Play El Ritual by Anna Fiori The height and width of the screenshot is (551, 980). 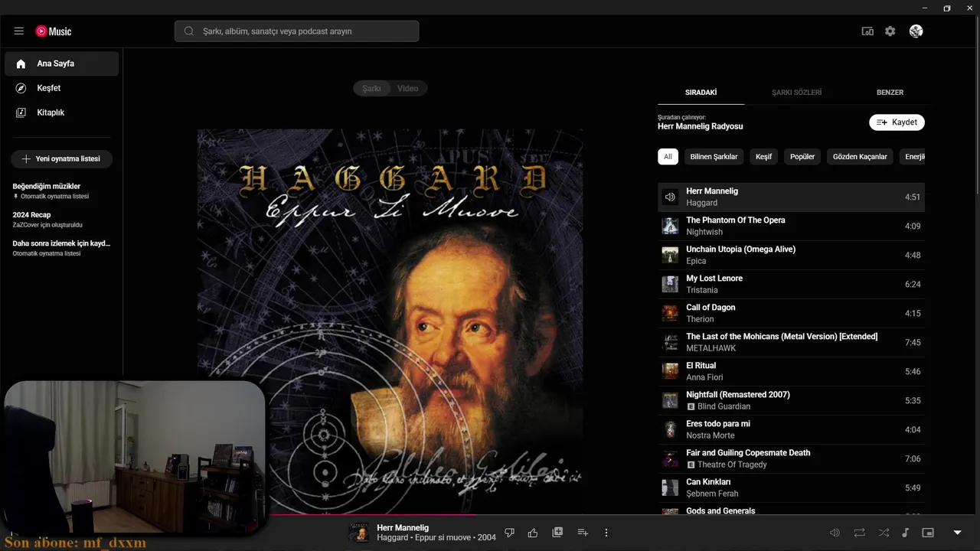(791, 371)
